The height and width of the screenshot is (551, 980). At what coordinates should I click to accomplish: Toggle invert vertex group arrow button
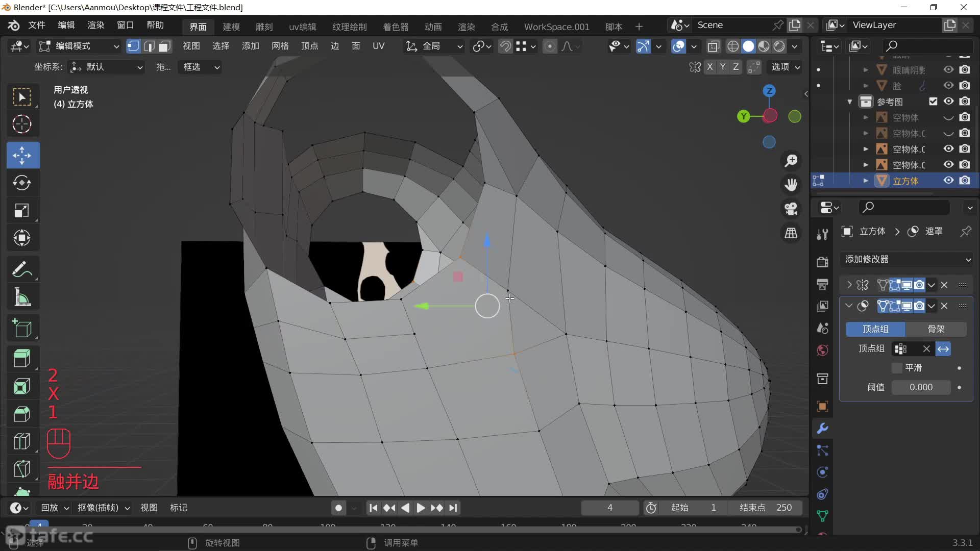(x=943, y=349)
